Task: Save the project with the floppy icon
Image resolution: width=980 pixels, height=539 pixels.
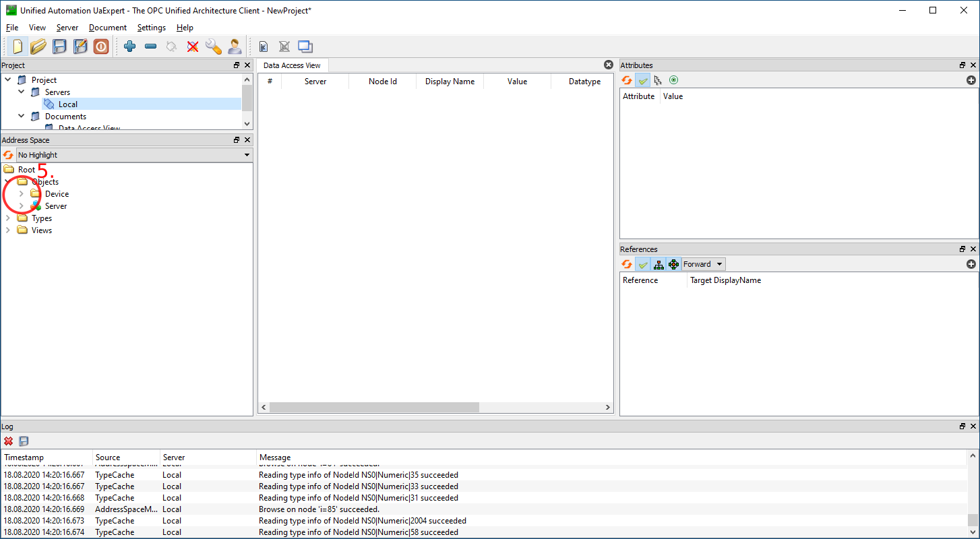Action: point(59,46)
